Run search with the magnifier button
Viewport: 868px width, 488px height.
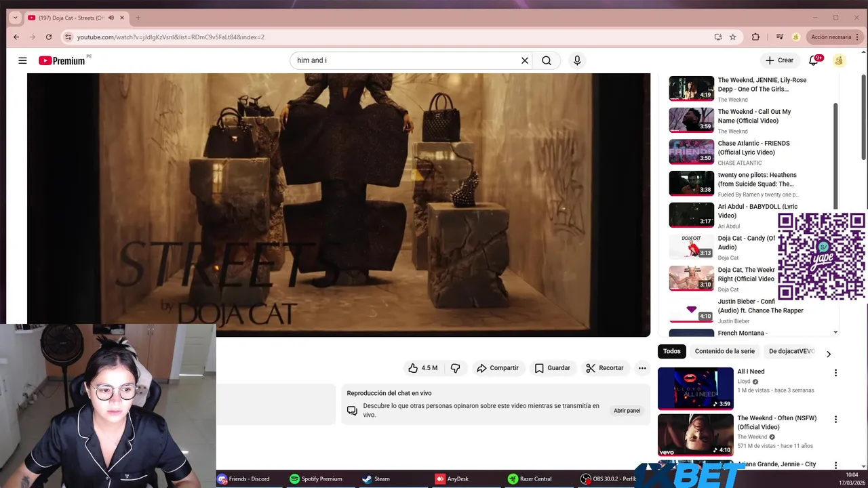tap(547, 60)
